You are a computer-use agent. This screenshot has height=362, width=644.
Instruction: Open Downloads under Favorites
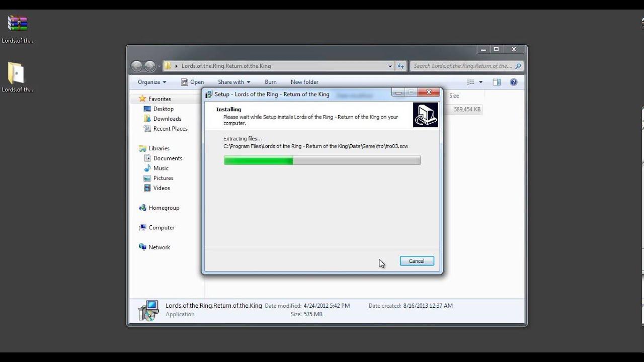click(167, 119)
